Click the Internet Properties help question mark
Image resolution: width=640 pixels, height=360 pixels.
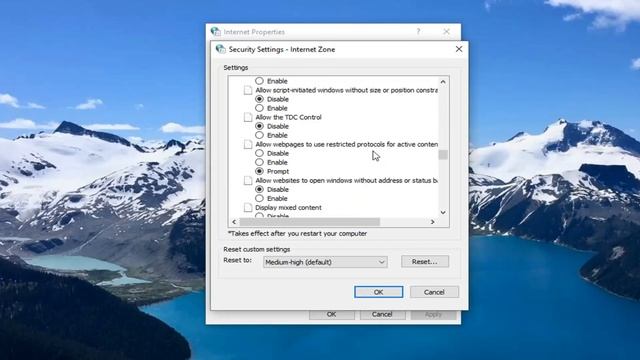[418, 31]
